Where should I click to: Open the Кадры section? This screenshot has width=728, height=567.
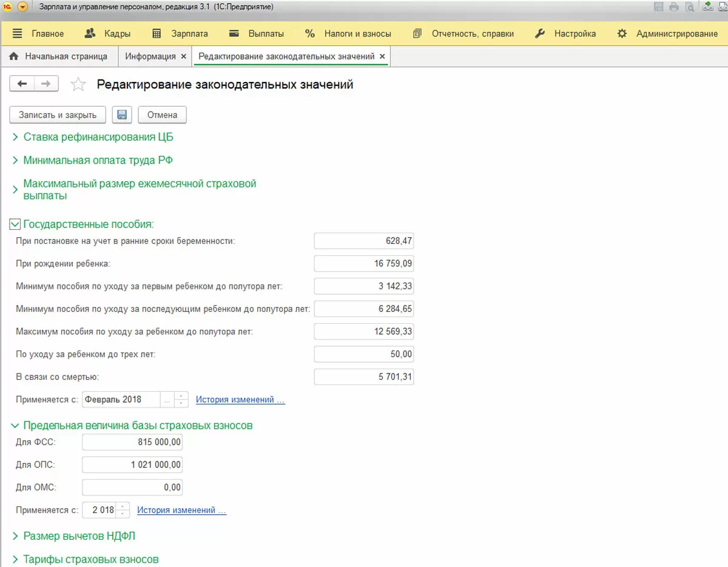pyautogui.click(x=107, y=33)
